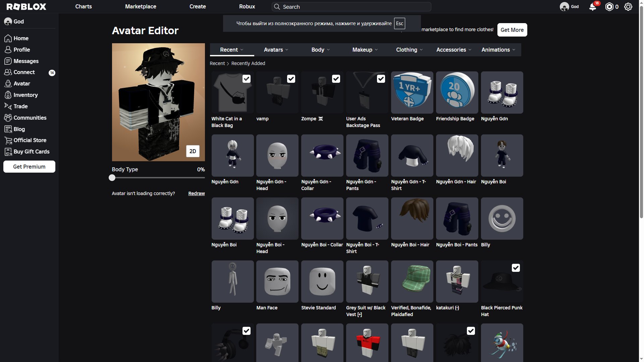Expand the Body dropdown tab
This screenshot has width=644, height=362.
coord(321,50)
